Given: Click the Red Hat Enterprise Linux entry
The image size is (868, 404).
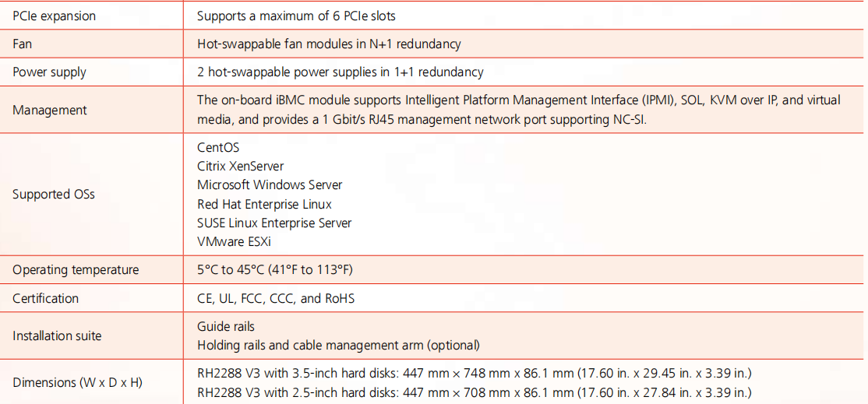Looking at the screenshot, I should 264,204.
